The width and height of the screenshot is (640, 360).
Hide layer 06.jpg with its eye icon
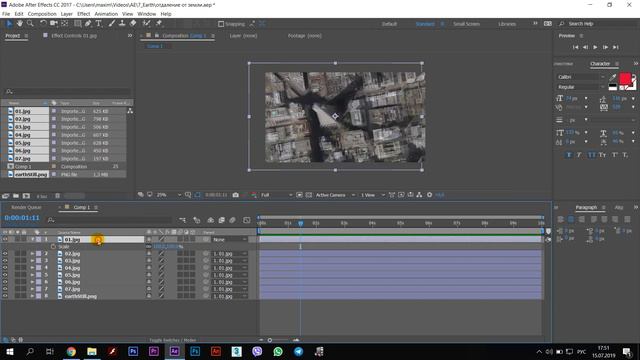pyautogui.click(x=5, y=282)
